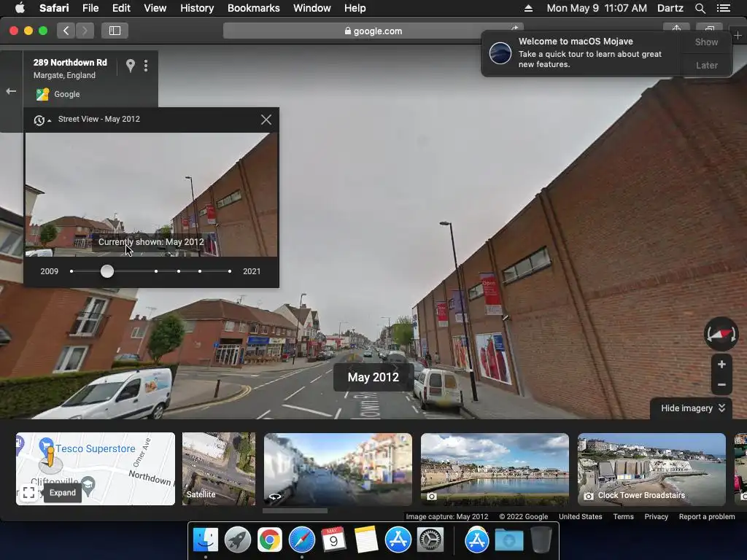This screenshot has width=747, height=560.
Task: Open Safari from the Dock
Action: coord(301,540)
